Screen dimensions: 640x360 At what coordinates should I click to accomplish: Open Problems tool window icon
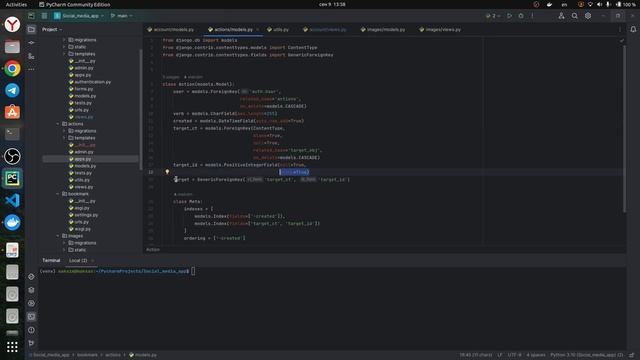(31, 330)
